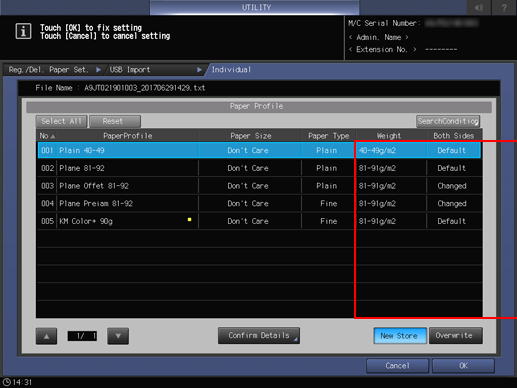Screen dimensions: 517x388
Task: Select profile 001 Plain 40-49
Action: (259, 150)
